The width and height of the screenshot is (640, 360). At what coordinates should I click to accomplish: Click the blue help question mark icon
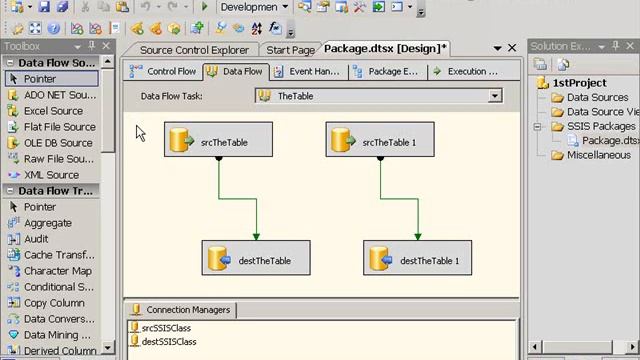(x=53, y=28)
